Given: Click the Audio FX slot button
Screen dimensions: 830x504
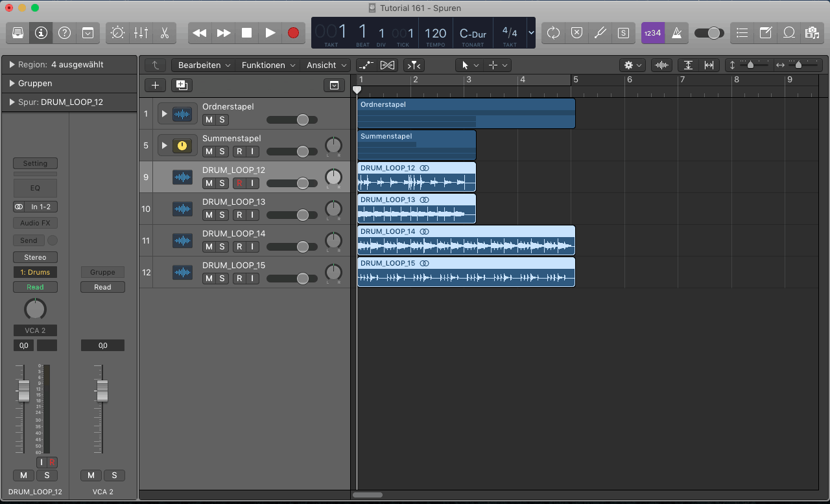Looking at the screenshot, I should click(x=35, y=223).
